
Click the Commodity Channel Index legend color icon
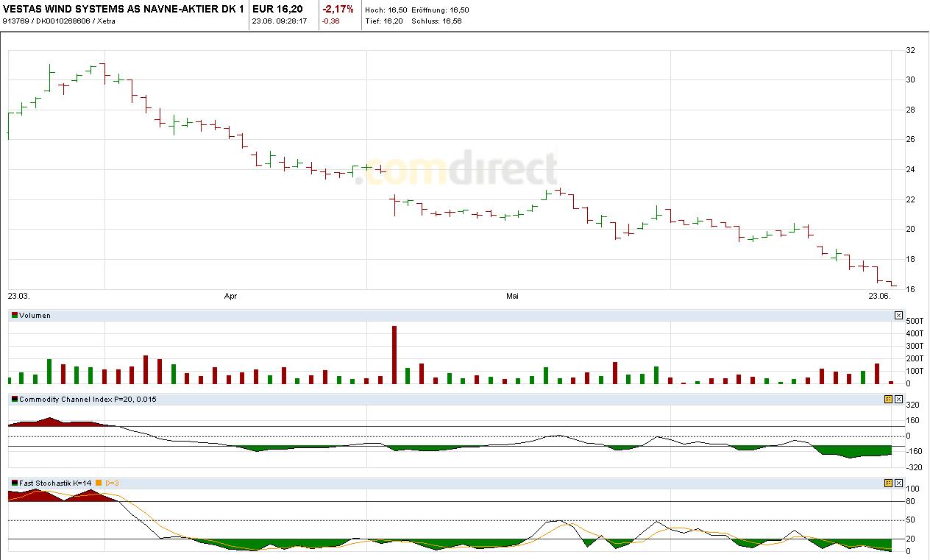15,399
